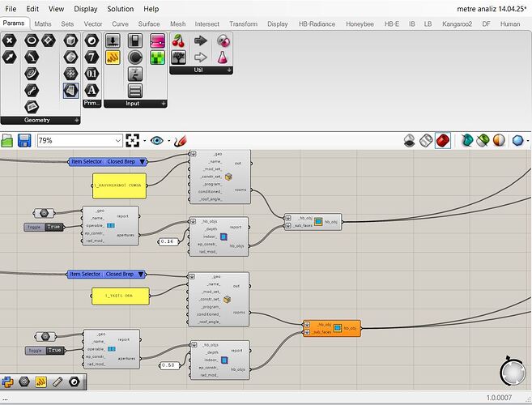Click the pencil icon in bottom toolbar
This screenshot has height=405, width=532.
57,382
